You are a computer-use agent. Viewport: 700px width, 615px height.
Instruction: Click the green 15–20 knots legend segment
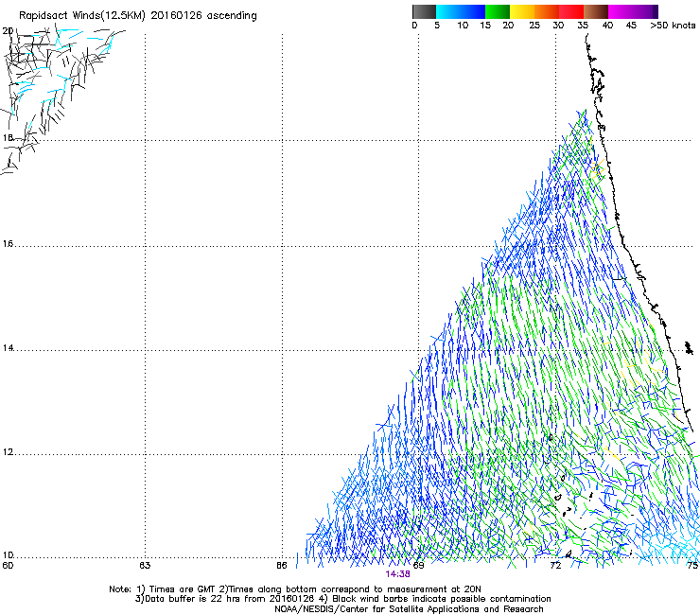pyautogui.click(x=498, y=11)
